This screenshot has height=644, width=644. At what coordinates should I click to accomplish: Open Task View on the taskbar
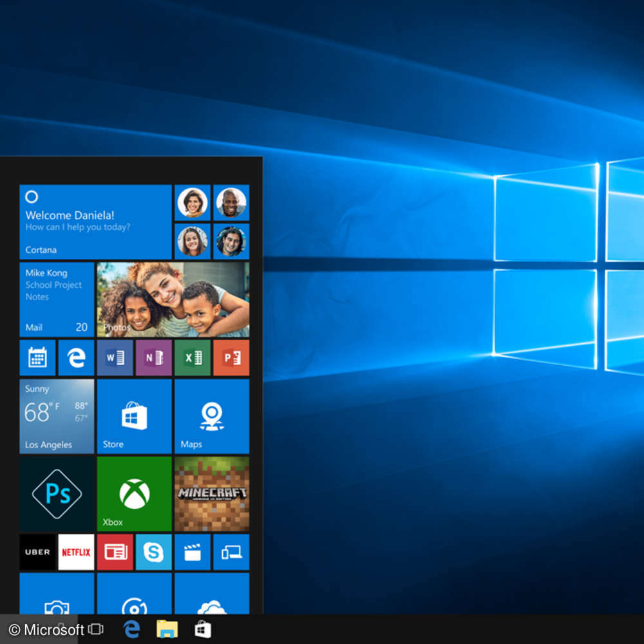tap(95, 629)
